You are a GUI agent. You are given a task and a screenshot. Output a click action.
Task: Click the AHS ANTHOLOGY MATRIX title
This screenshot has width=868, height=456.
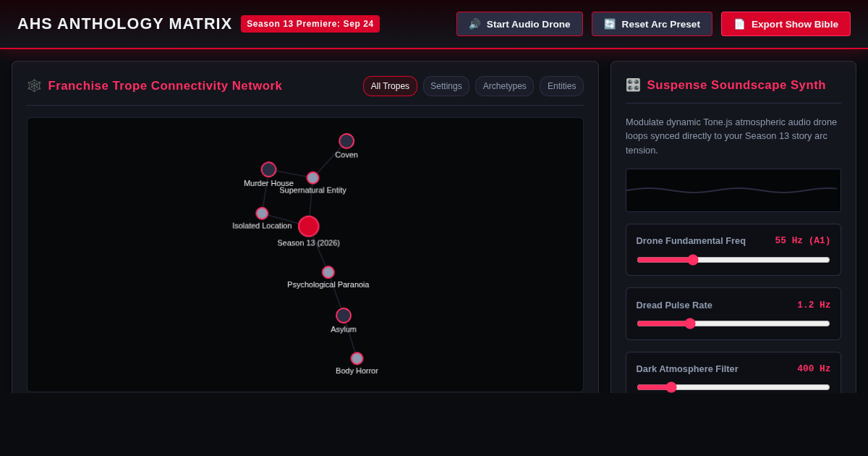[x=124, y=24]
